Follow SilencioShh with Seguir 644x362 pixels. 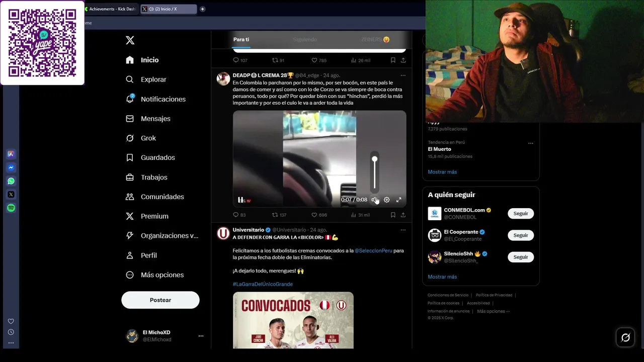[x=521, y=257]
